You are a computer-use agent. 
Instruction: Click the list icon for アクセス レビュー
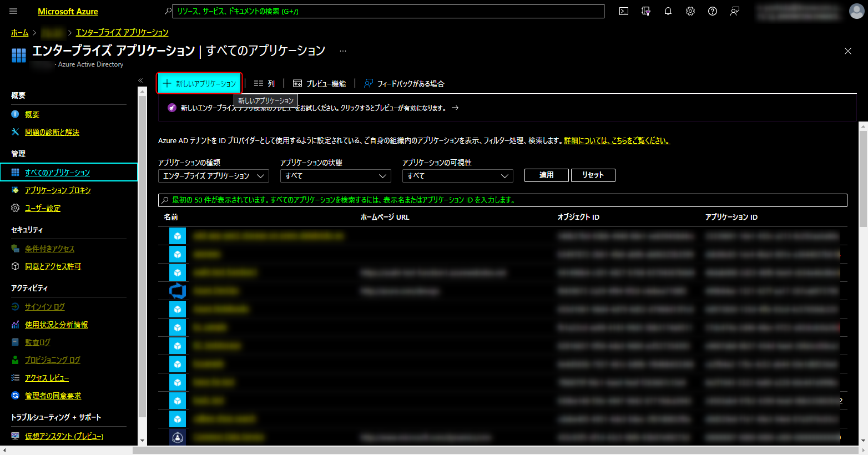(15, 378)
